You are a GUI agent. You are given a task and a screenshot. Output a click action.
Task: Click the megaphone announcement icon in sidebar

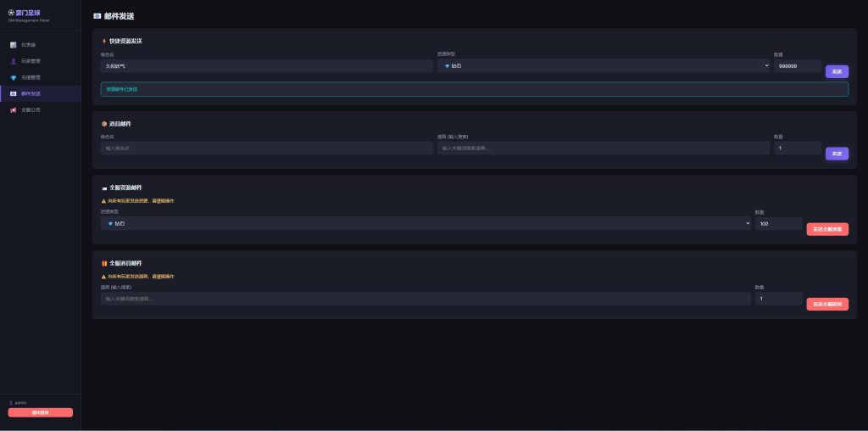pos(14,109)
